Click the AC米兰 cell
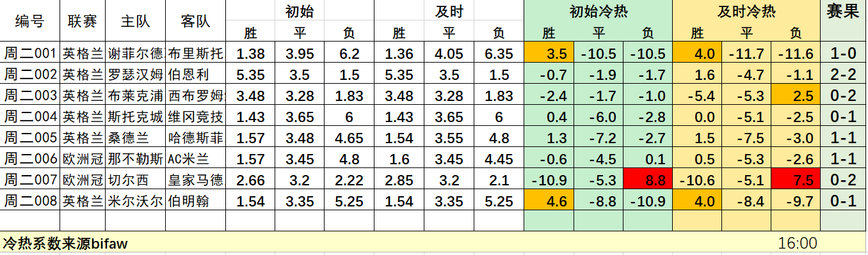The image size is (868, 255). (195, 159)
